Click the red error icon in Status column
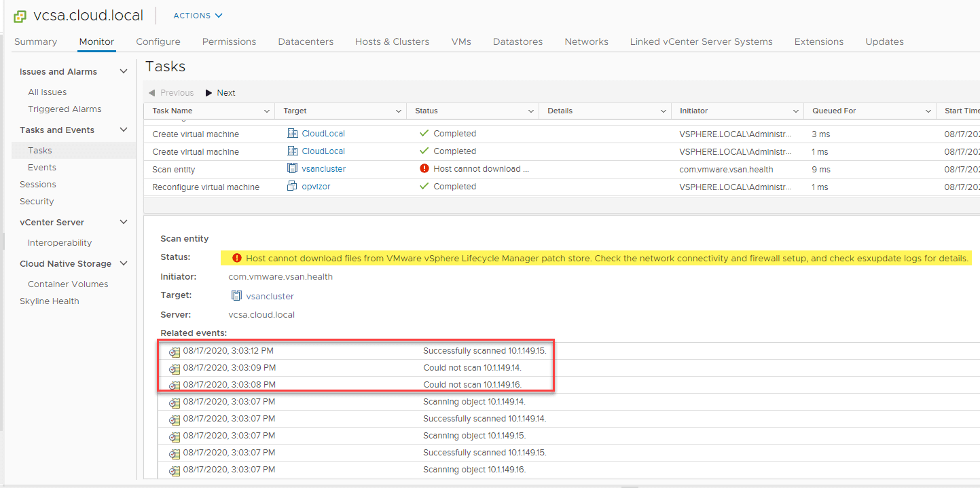Viewport: 980px width, 488px height. (x=424, y=168)
